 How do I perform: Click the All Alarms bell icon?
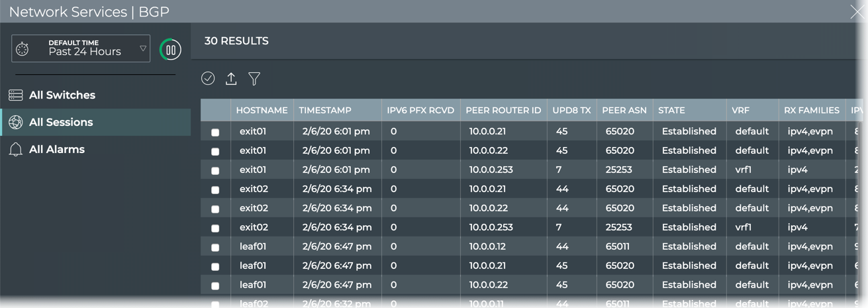click(x=16, y=150)
